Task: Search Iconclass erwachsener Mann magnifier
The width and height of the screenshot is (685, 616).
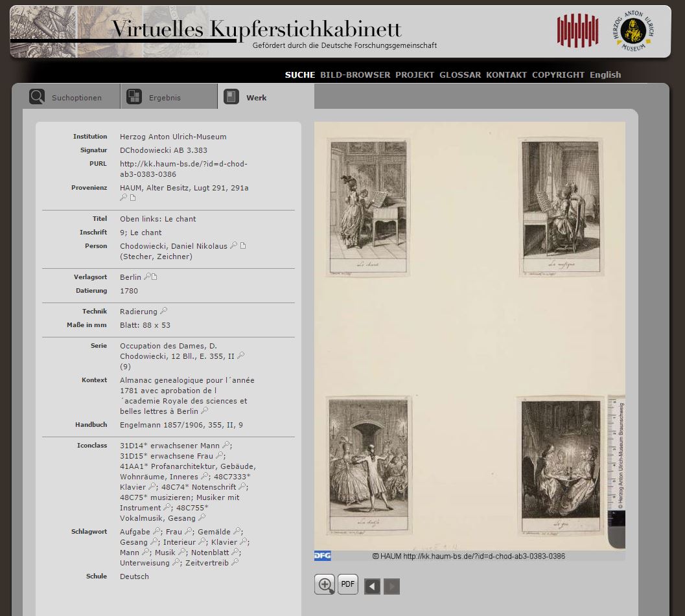Action: pyautogui.click(x=226, y=445)
